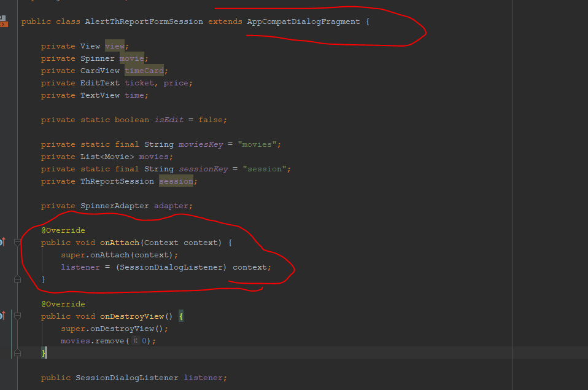
Task: Click the AppCompatDialogFragment class name
Action: pyautogui.click(x=303, y=21)
